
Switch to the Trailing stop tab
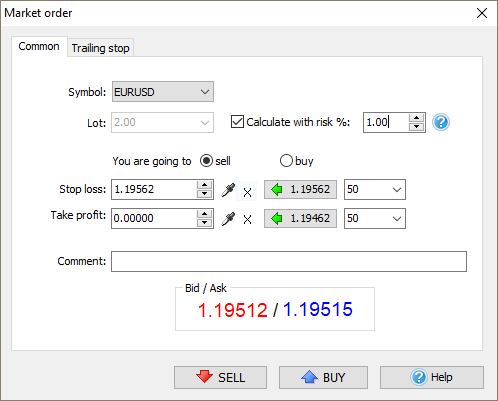tap(100, 48)
